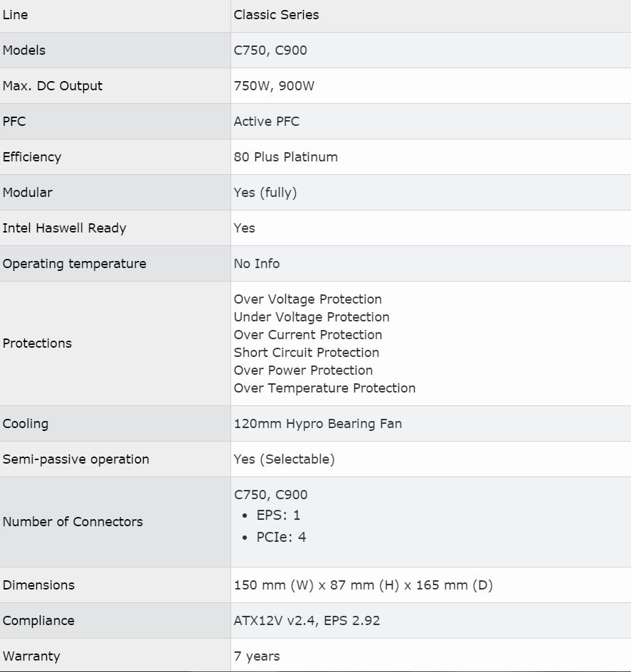Click "No Info" in Operating temperature row
Screen dimensions: 631x672
pyautogui.click(x=257, y=264)
